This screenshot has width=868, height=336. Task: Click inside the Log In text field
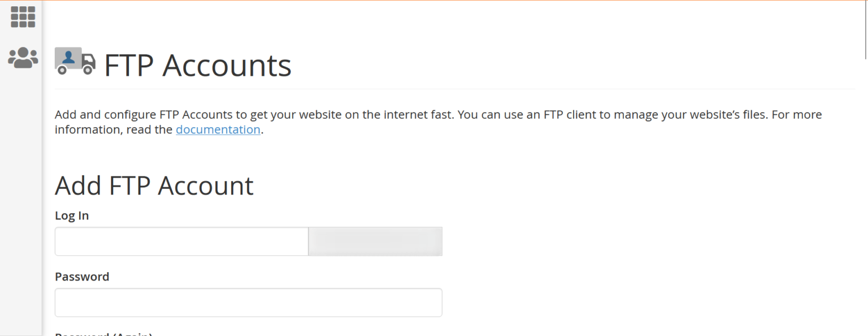point(181,242)
